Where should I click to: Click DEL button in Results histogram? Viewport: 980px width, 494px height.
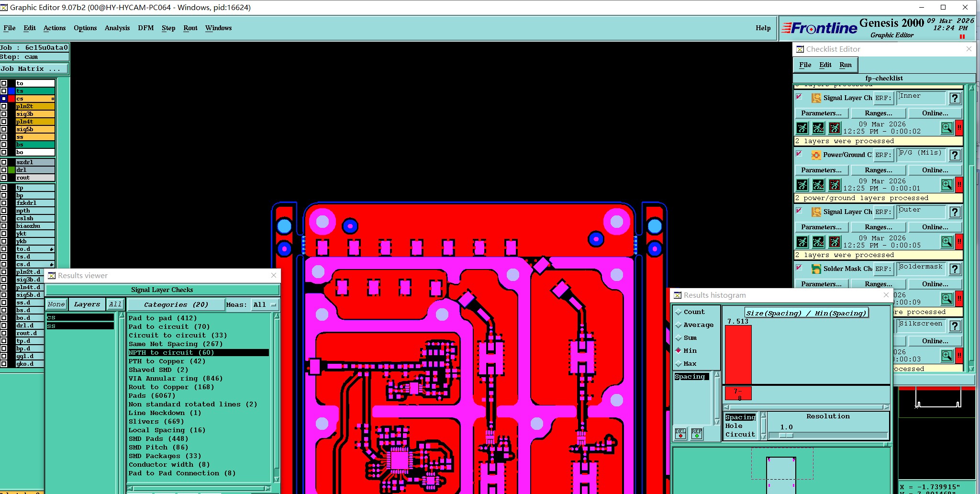[680, 433]
